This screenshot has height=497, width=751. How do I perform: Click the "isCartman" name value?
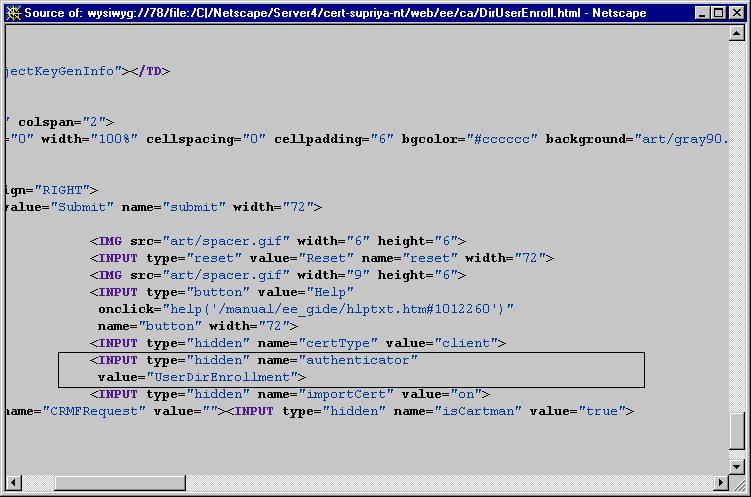click(x=478, y=411)
